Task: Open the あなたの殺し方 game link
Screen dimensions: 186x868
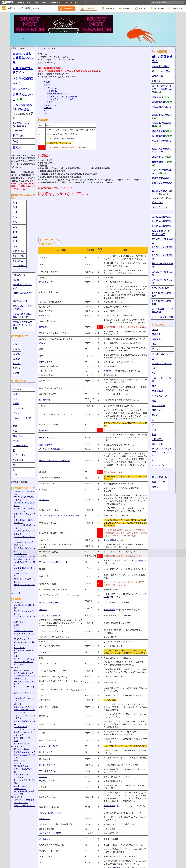Action: (x=46, y=282)
